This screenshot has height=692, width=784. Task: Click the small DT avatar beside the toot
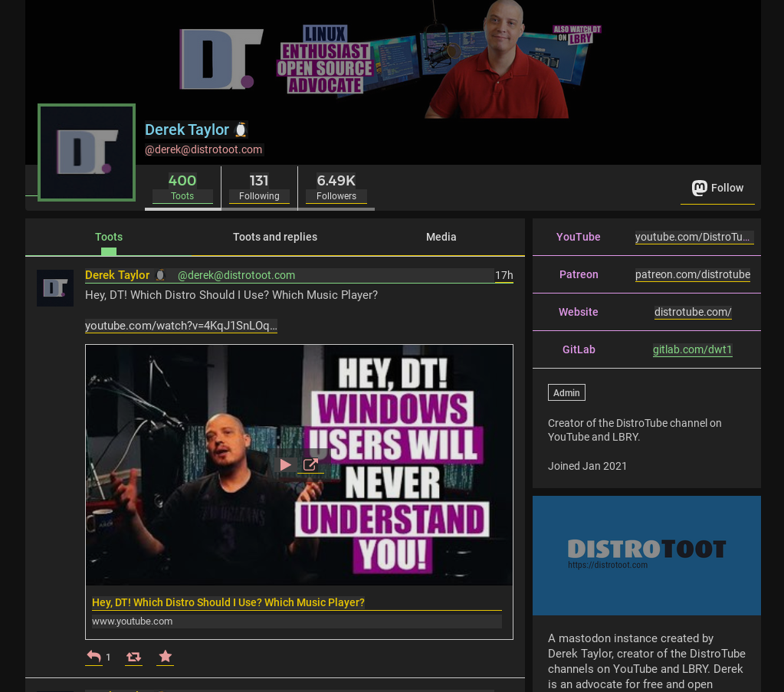tap(55, 288)
